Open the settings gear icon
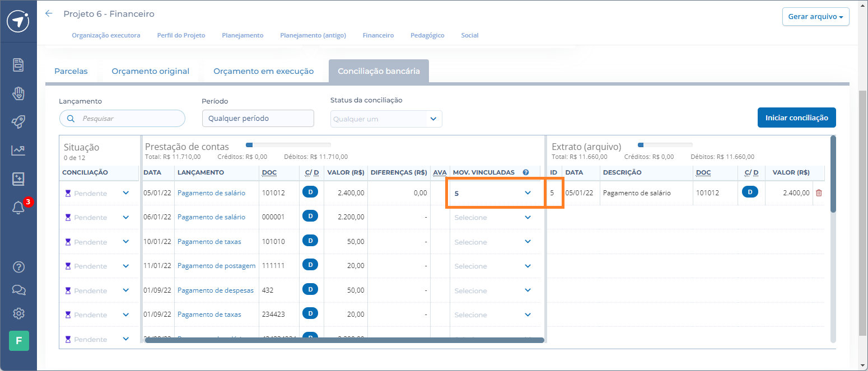The image size is (868, 371). click(18, 313)
